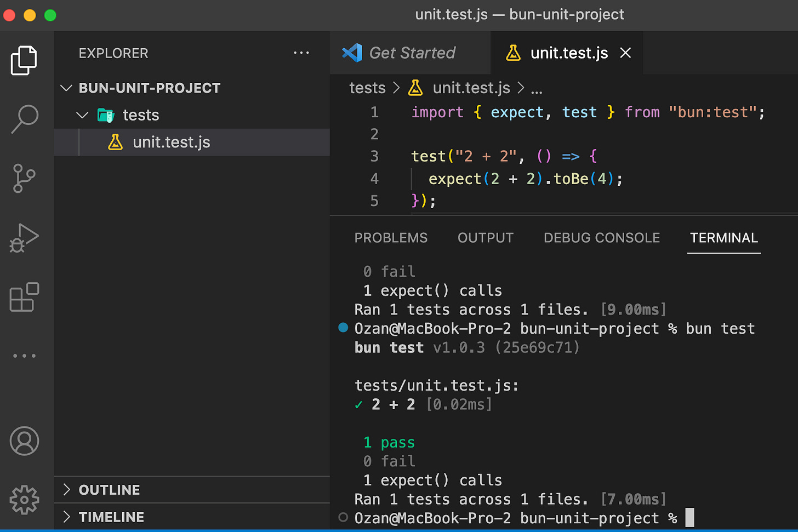Click the terminal path tests/unit.test.js:
This screenshot has height=532, width=798.
[436, 386]
